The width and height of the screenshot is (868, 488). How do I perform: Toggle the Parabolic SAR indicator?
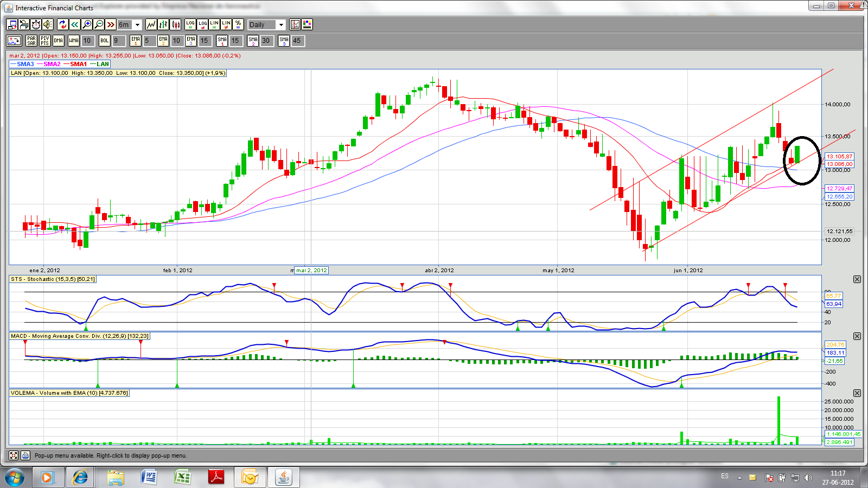31,41
